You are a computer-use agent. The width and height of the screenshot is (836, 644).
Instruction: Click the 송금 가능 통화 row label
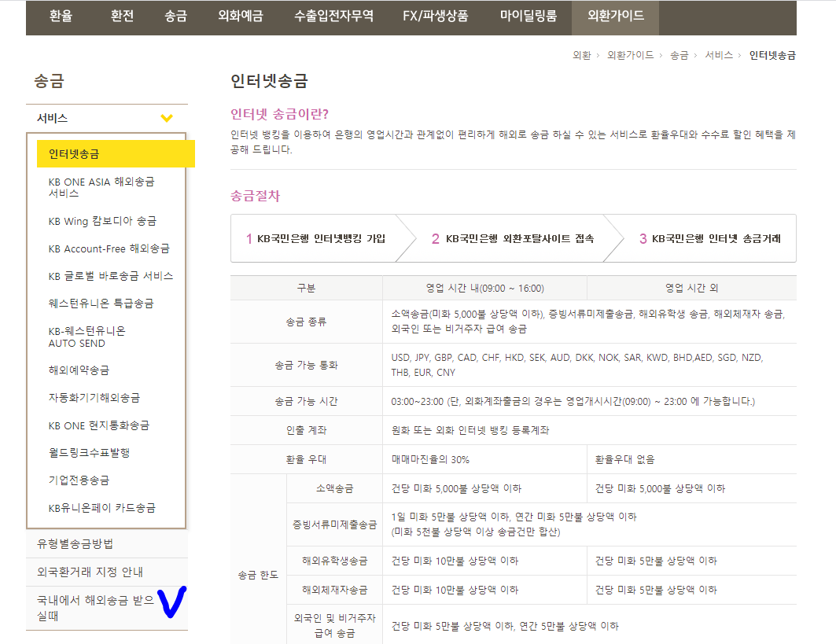click(x=306, y=365)
